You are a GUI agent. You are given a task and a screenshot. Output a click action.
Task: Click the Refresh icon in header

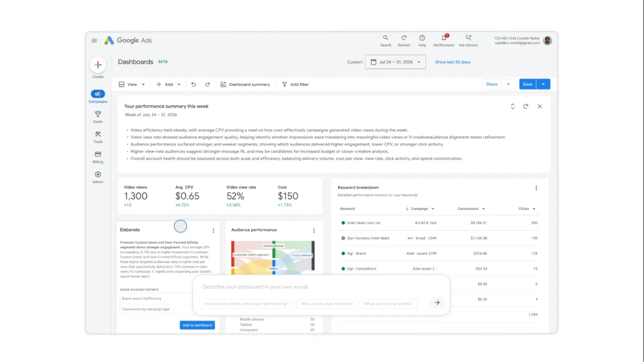click(x=404, y=41)
